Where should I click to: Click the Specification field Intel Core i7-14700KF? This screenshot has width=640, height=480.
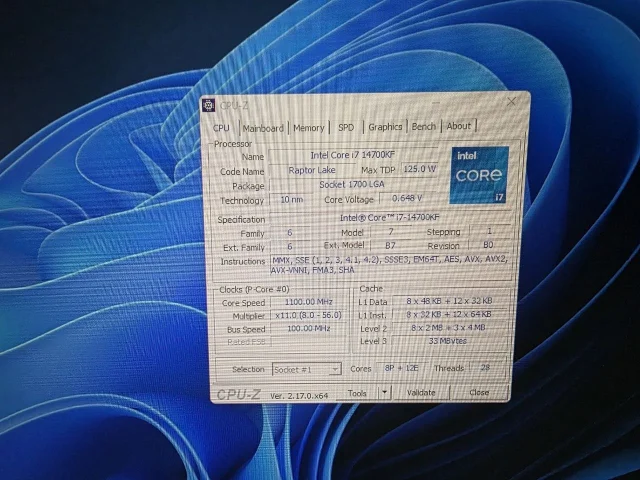(x=390, y=218)
